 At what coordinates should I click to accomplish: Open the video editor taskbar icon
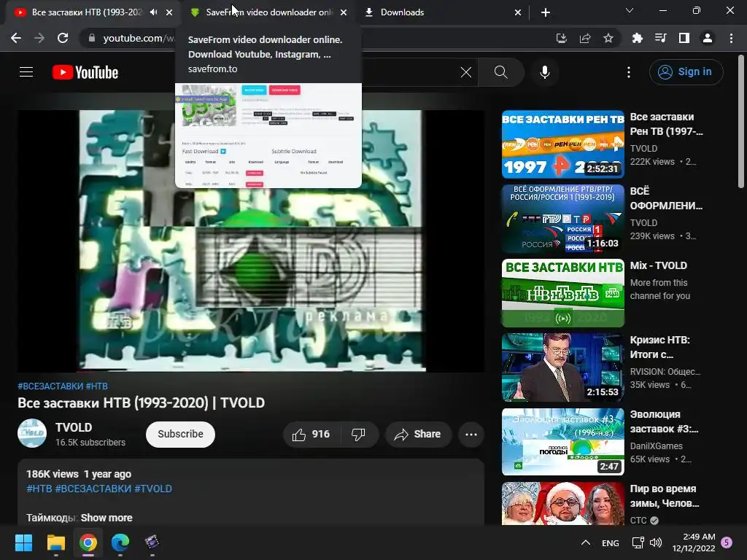point(152,542)
